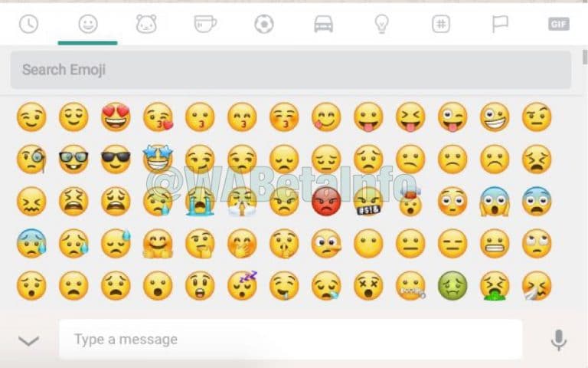
Task: Select the sleeping face with Zzz emoji
Action: 242,285
